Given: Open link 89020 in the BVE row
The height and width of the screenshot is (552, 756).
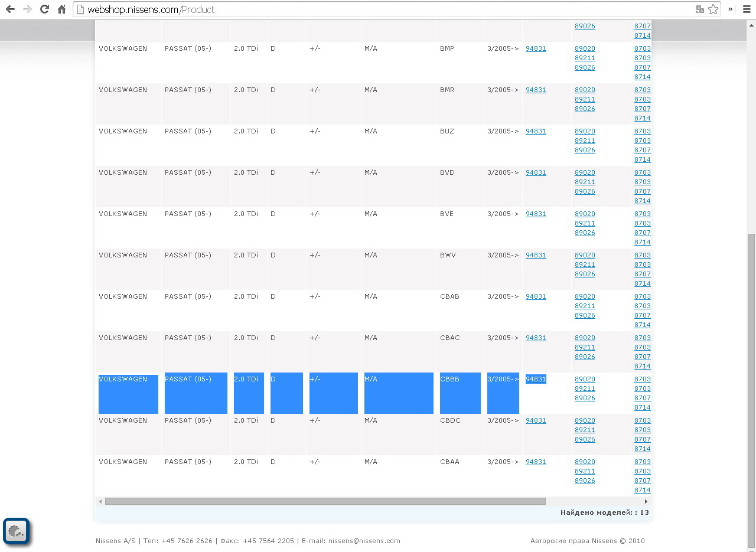Looking at the screenshot, I should [585, 214].
